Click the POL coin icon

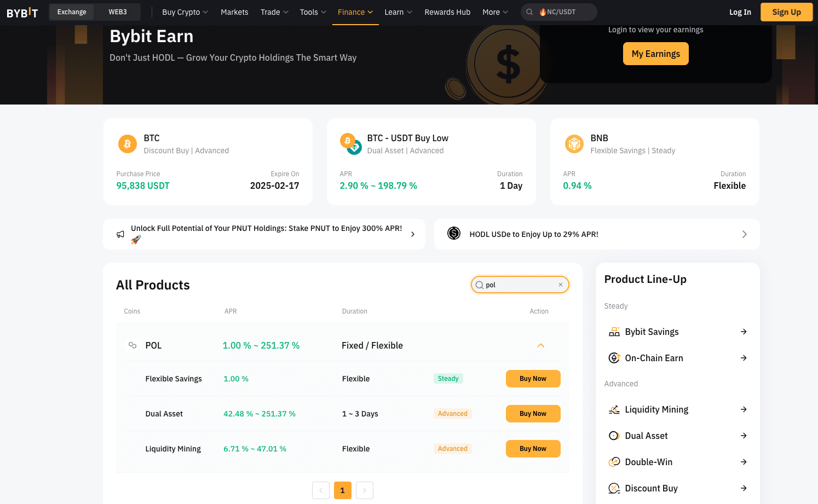pos(133,345)
